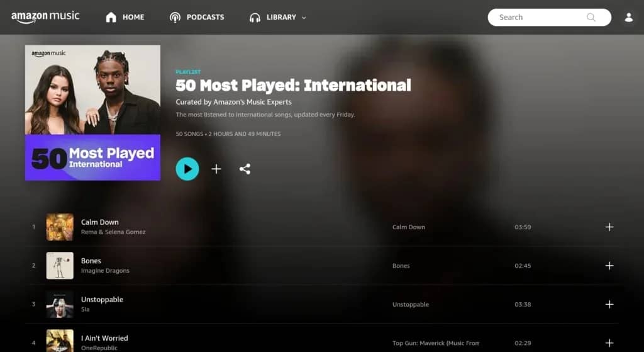
Task: Open artist Sia
Action: [x=85, y=309]
